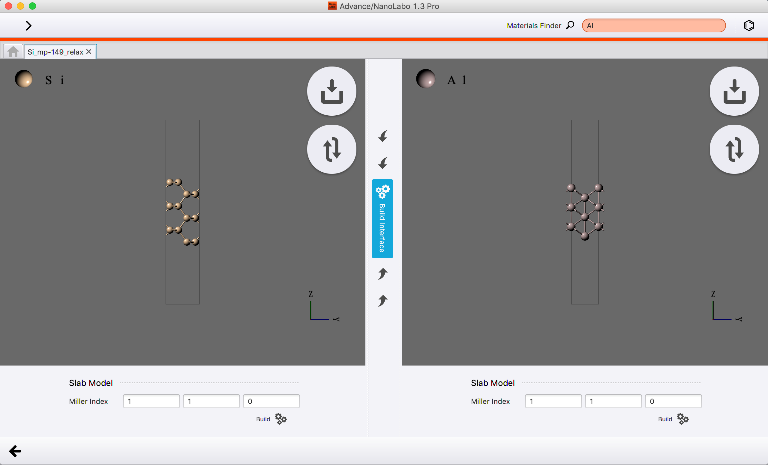Edit first Miller index of Si slab

[151, 401]
